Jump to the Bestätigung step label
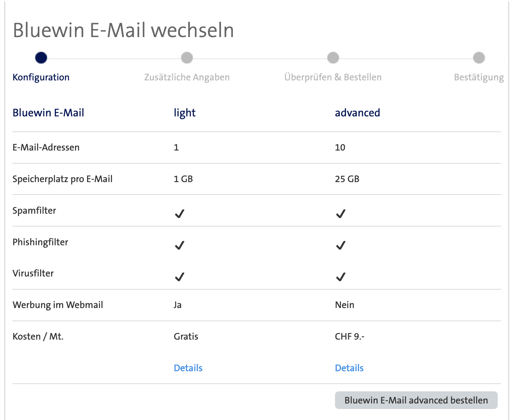Viewport: 515px width, 420px height. (x=479, y=77)
